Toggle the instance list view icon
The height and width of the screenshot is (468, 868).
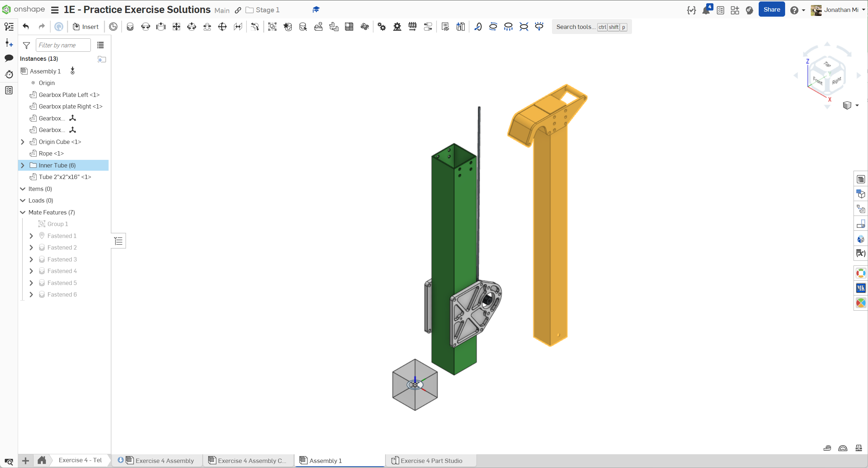[x=100, y=45]
